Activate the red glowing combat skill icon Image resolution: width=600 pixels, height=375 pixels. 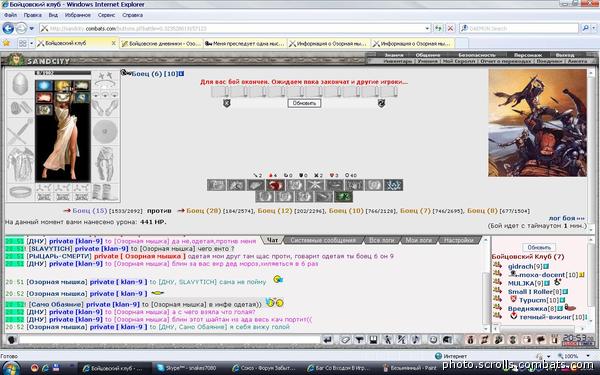(275, 185)
